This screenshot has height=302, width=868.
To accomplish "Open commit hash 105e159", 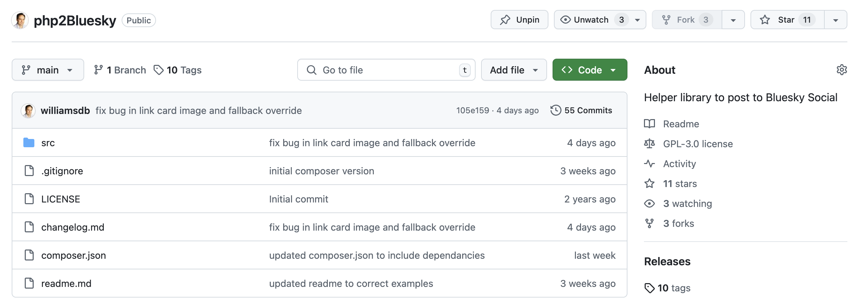I will [x=472, y=111].
